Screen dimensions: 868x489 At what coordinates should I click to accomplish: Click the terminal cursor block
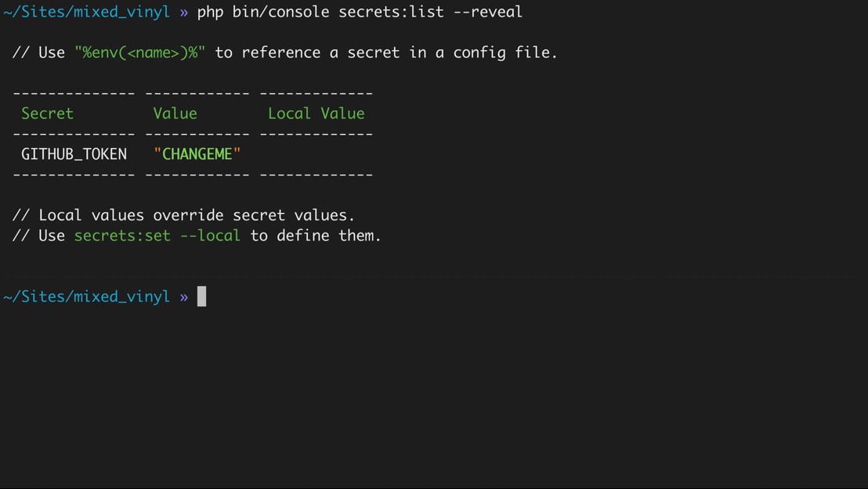201,296
